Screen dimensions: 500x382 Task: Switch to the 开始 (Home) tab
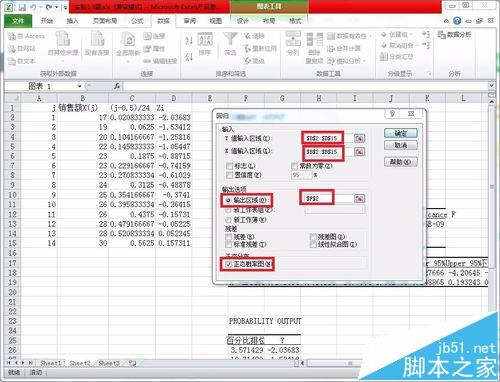[47, 21]
